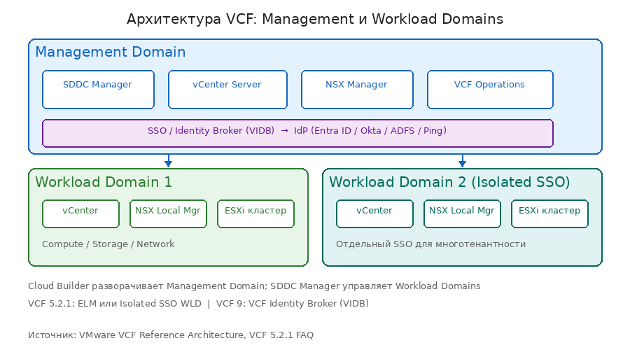This screenshot has height=364, width=630.
Task: Select NSX Local Mgr in Workload Domain 1
Action: pos(168,213)
